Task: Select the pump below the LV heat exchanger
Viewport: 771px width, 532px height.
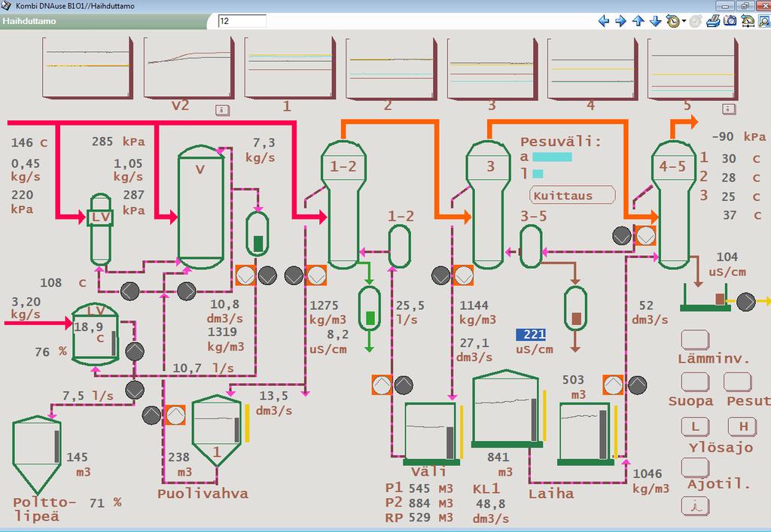Action: 130,291
